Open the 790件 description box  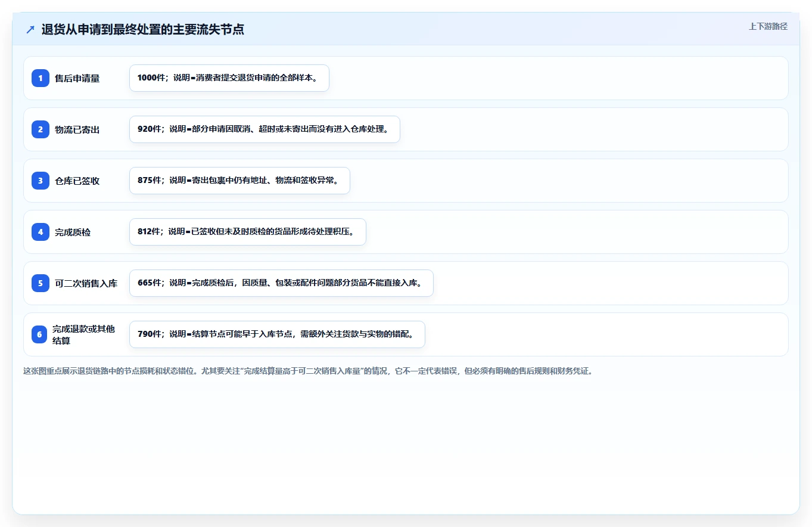coord(277,334)
